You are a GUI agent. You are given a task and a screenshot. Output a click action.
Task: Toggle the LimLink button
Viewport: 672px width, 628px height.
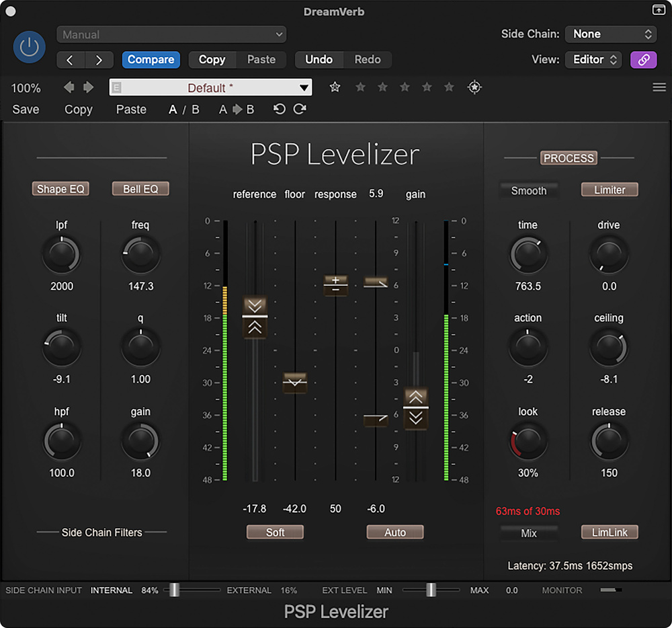click(610, 532)
